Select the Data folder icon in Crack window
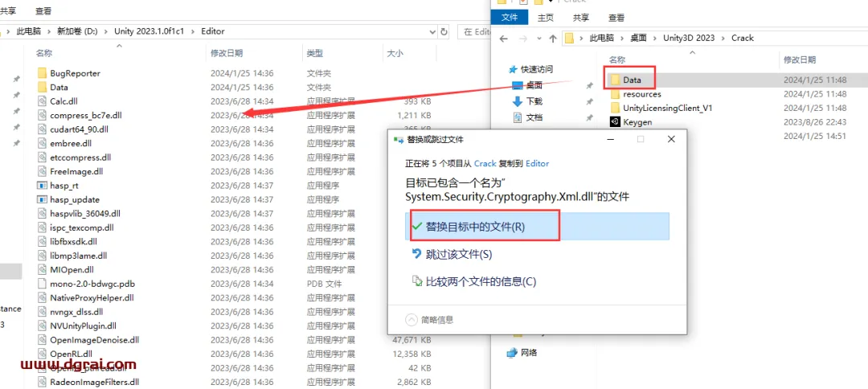This screenshot has height=389, width=868. pos(615,80)
